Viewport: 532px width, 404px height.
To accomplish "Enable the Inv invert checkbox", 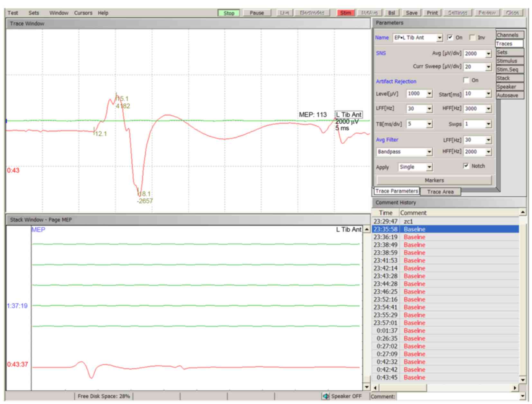I will tap(472, 38).
